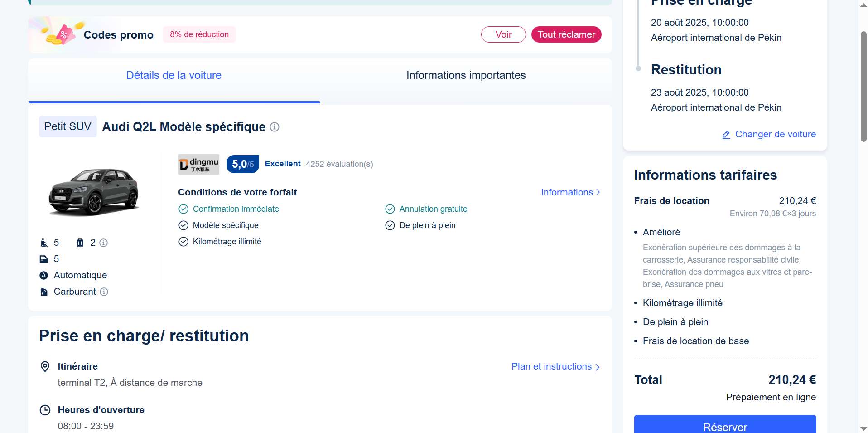
Task: Click the Confirmation immédiate text
Action: click(236, 209)
